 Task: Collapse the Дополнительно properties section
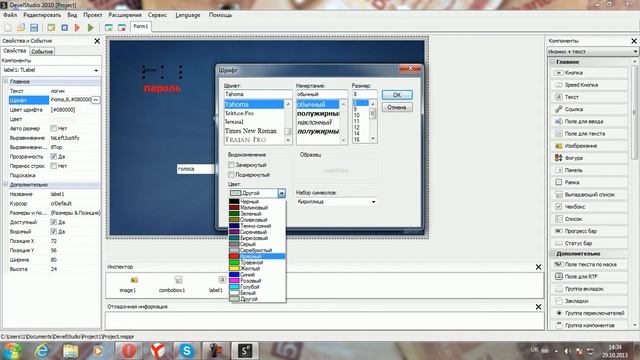(6, 184)
